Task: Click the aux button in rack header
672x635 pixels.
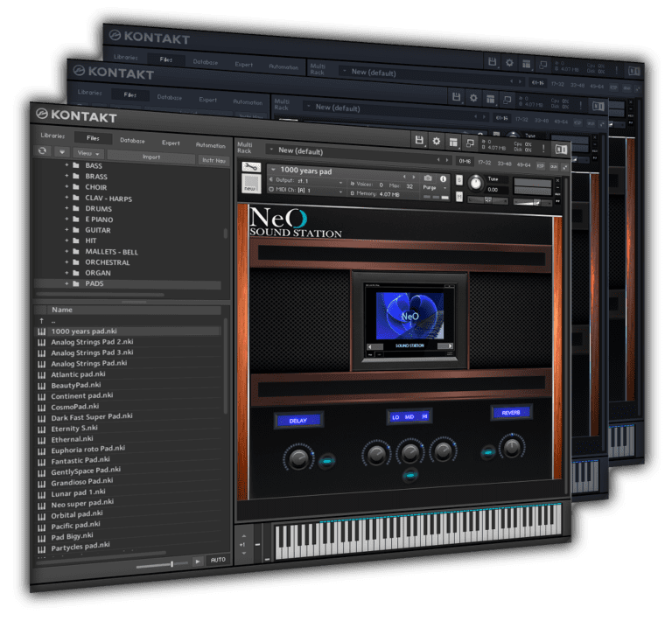Action: tap(554, 167)
